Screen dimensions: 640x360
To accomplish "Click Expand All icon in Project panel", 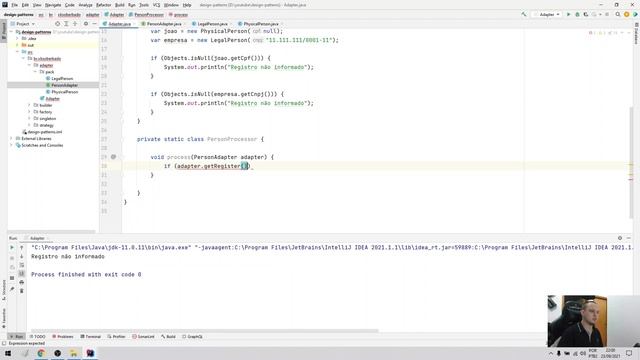I will pyautogui.click(x=66, y=24).
